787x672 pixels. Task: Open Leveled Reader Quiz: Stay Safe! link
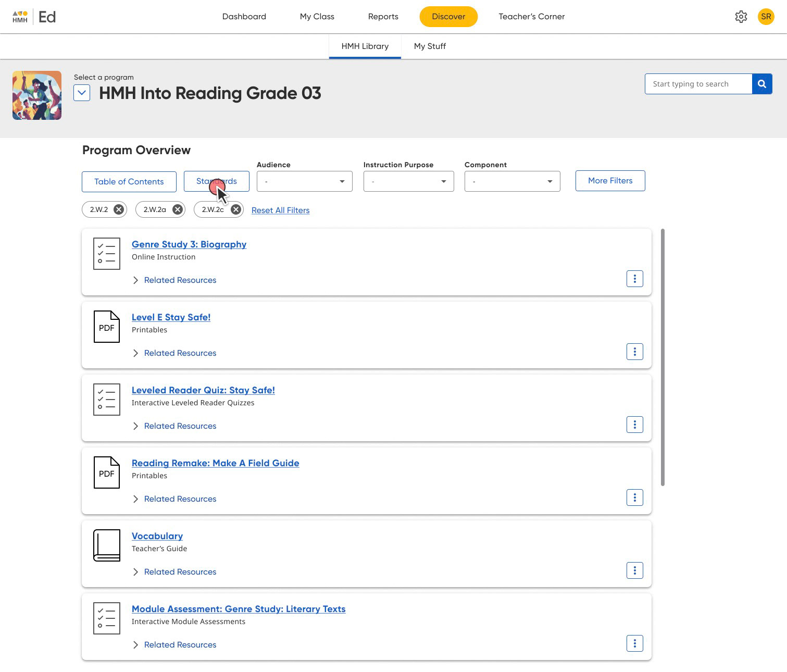(x=203, y=390)
